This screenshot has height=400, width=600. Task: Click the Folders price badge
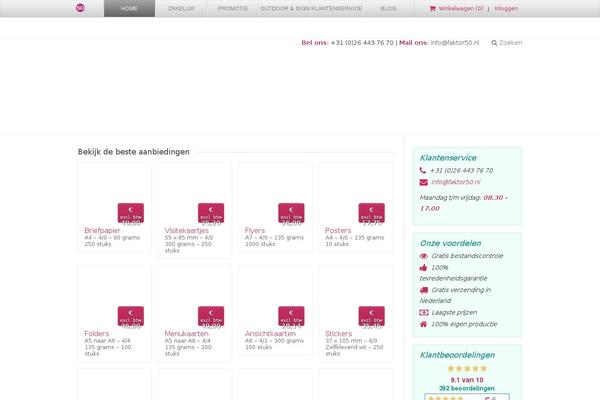[x=131, y=317]
